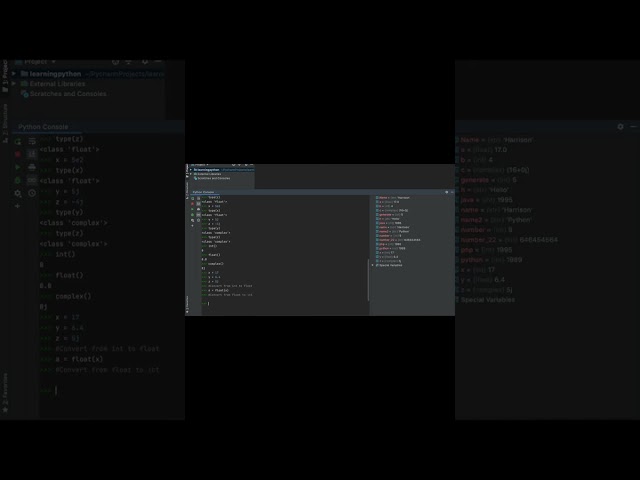Select 'number_22' variable row in dimmed enlarged backdrop

click(x=507, y=240)
